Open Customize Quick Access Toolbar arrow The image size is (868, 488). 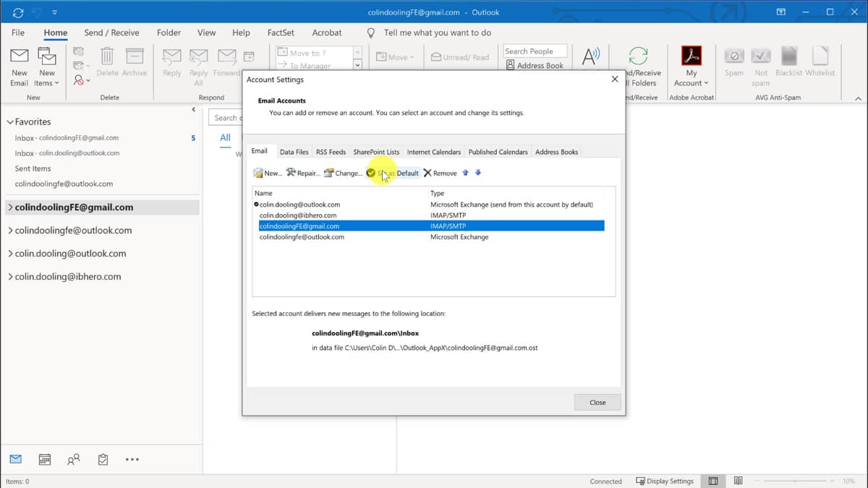pos(54,12)
